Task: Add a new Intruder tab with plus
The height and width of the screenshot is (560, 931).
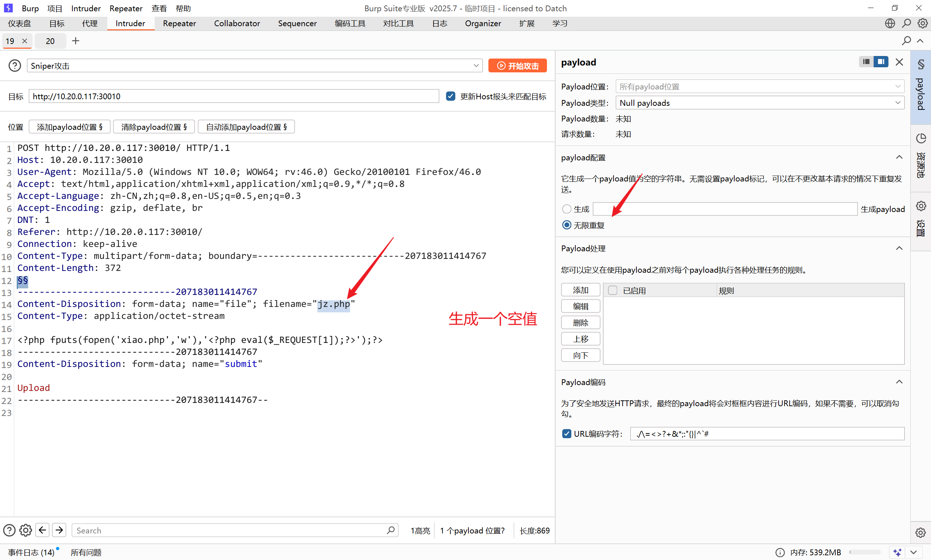Action: click(x=76, y=41)
